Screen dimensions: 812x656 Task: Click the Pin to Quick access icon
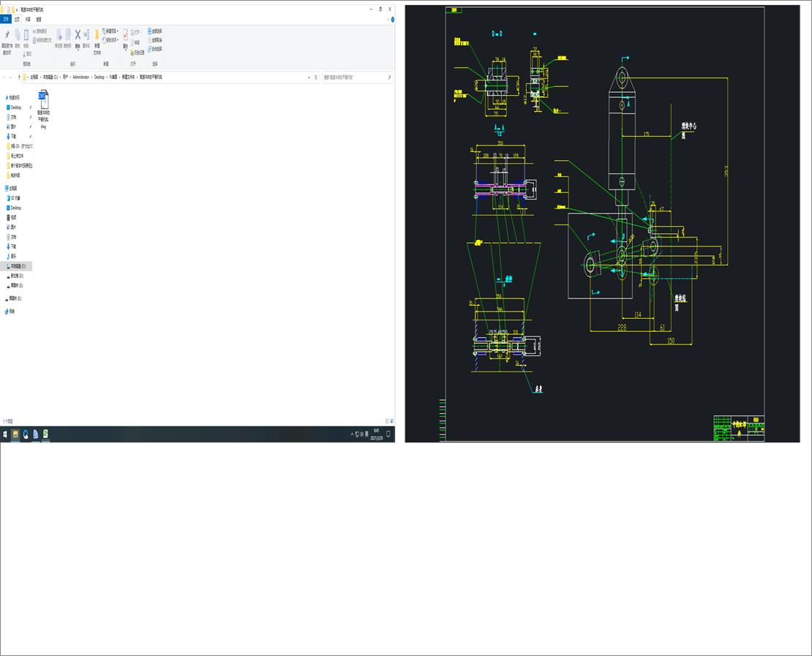[7, 34]
